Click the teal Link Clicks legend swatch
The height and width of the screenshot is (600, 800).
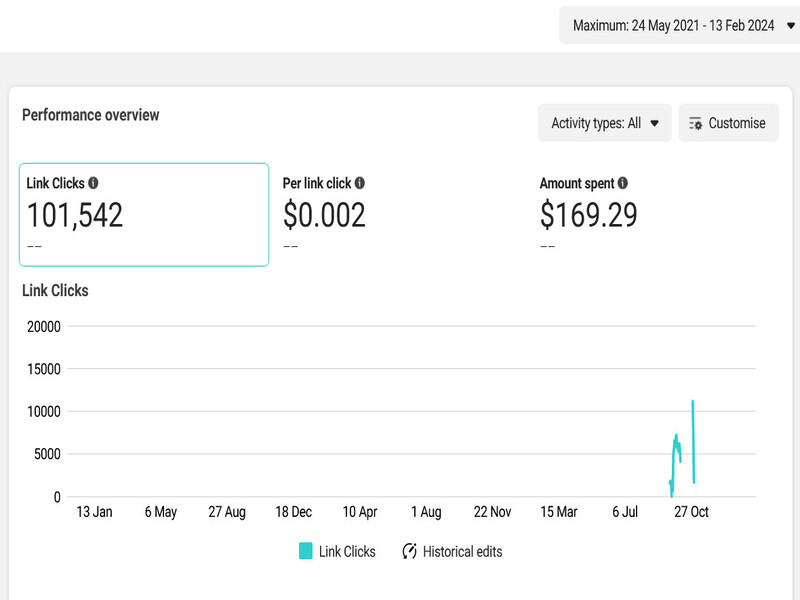[306, 551]
